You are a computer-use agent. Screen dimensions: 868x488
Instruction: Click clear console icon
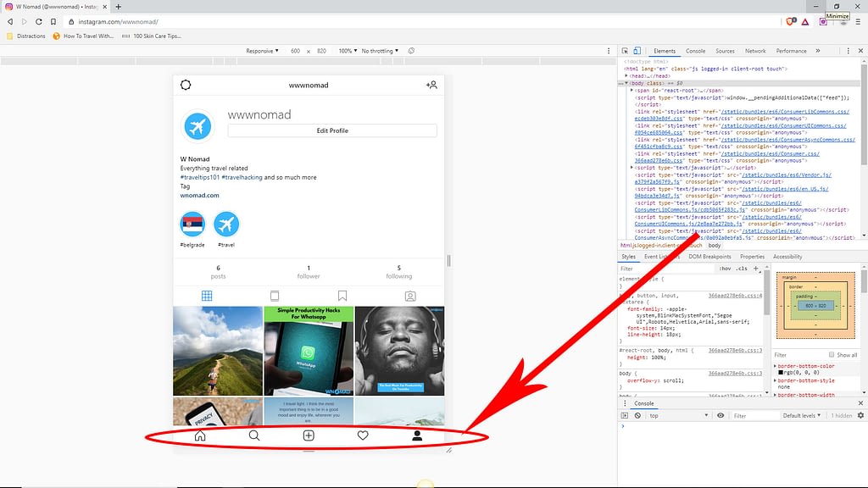click(637, 415)
